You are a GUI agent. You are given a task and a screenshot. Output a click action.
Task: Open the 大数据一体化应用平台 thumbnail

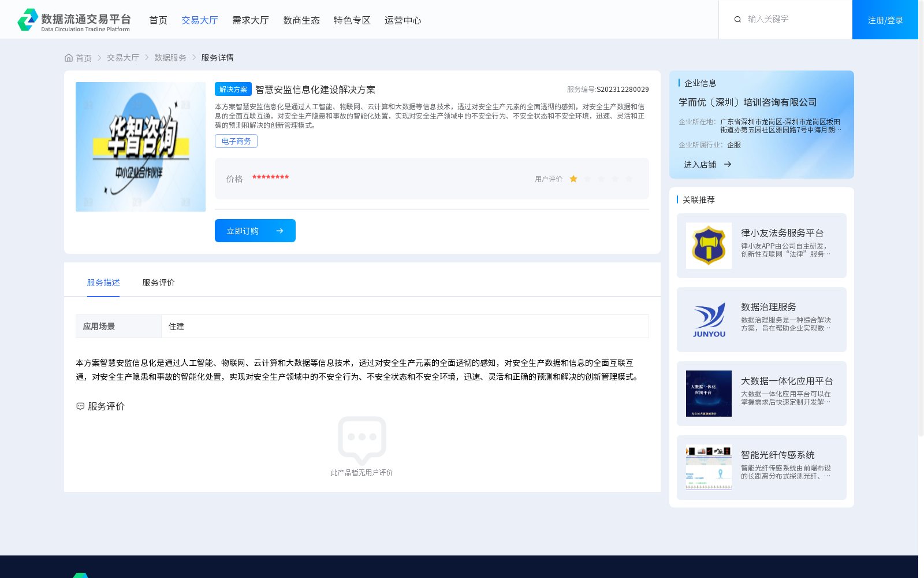click(709, 394)
